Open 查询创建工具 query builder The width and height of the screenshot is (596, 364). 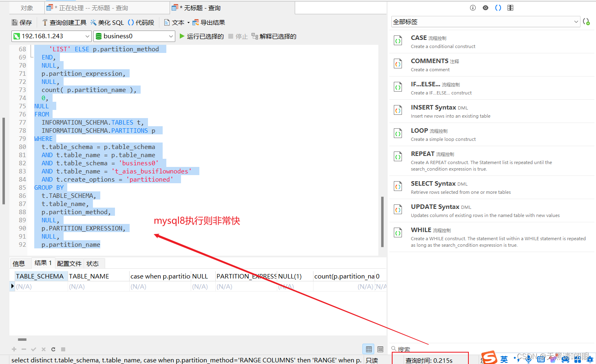(x=64, y=23)
